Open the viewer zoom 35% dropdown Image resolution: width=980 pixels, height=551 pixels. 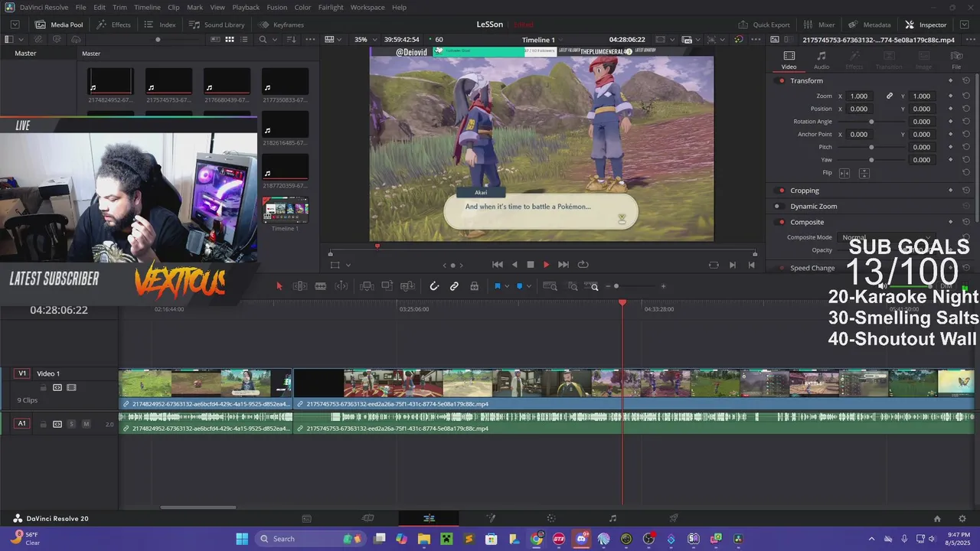[364, 40]
